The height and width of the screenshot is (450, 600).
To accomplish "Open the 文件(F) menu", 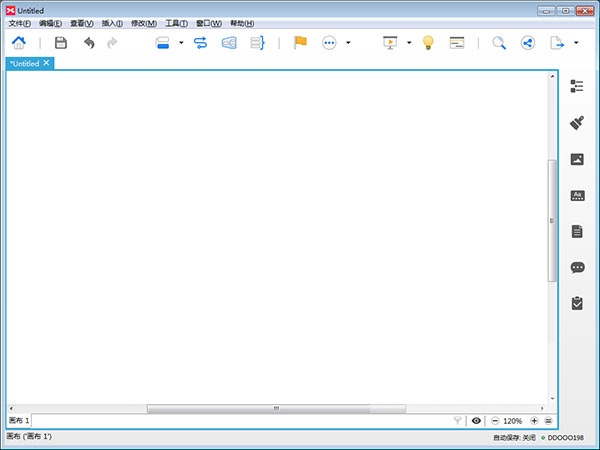I will (19, 23).
